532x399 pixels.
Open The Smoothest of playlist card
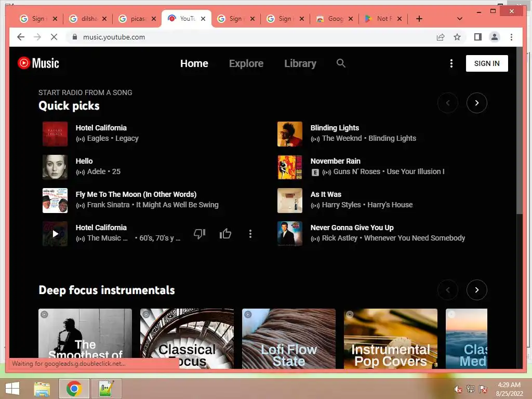point(85,333)
